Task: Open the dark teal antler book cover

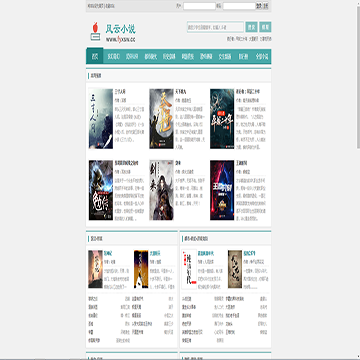Action: tap(222, 119)
